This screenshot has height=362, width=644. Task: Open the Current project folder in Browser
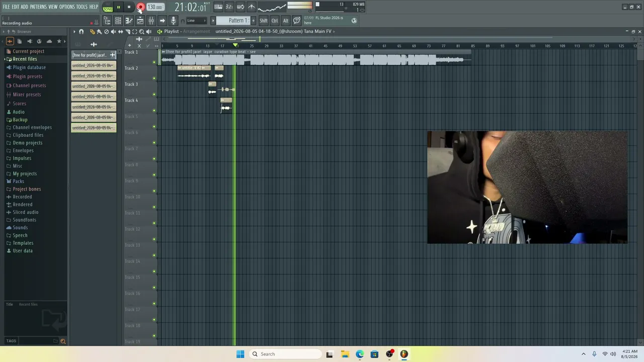[28, 51]
